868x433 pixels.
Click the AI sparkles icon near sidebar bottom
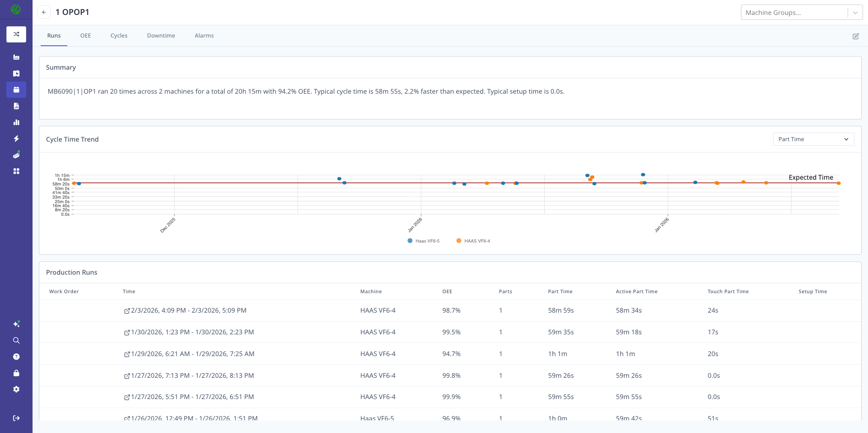coord(16,324)
